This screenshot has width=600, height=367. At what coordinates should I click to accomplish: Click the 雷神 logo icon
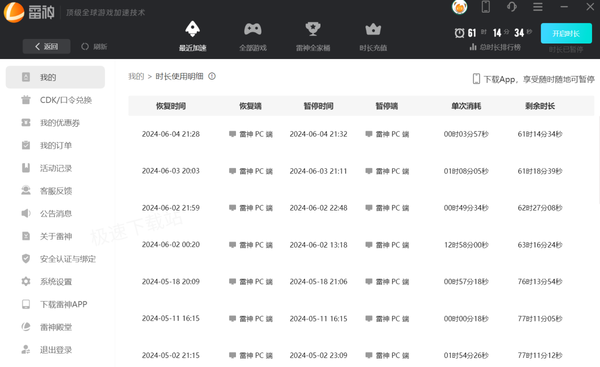[x=14, y=12]
